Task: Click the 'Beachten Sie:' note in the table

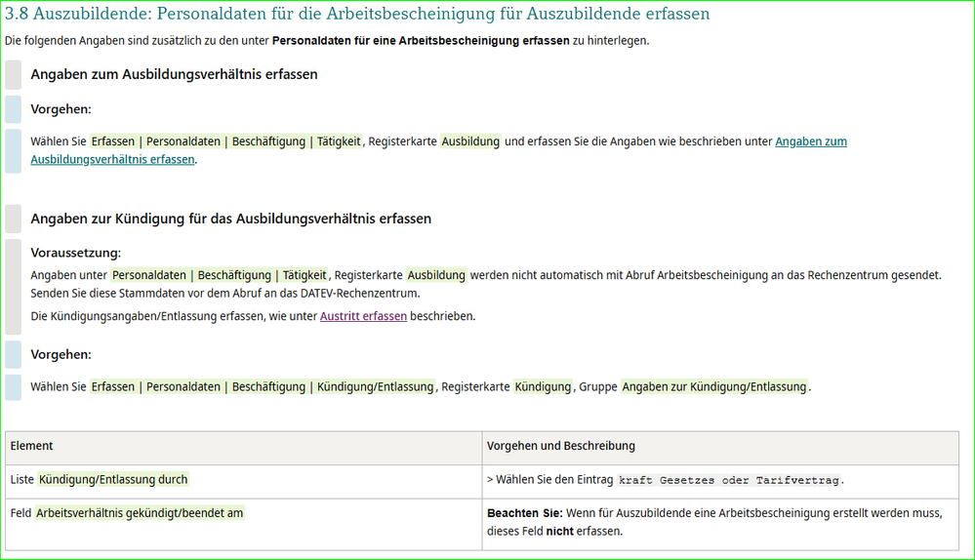Action: [x=525, y=513]
